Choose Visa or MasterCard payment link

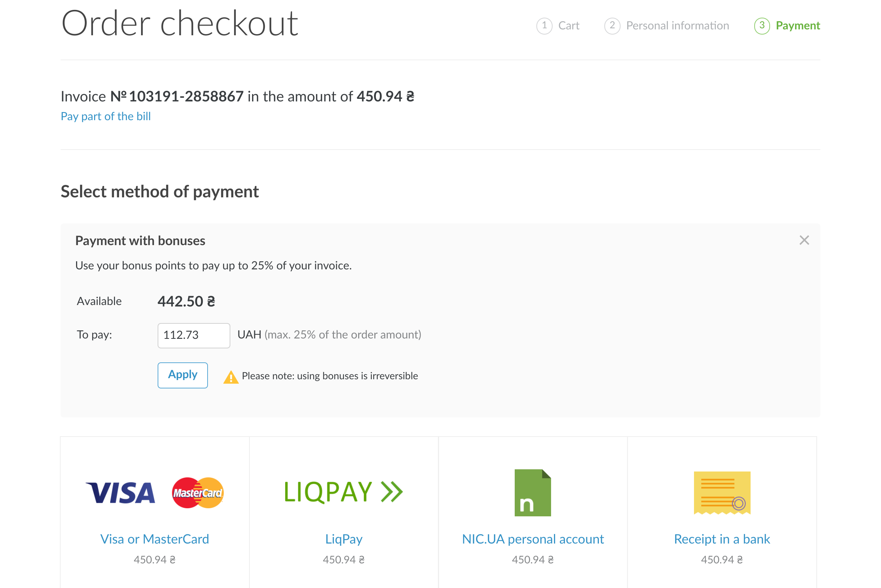[154, 539]
